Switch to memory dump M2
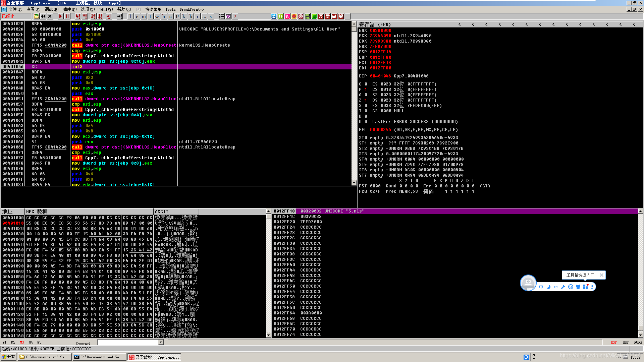Viewport: 644px width, 362px height. tap(13, 342)
